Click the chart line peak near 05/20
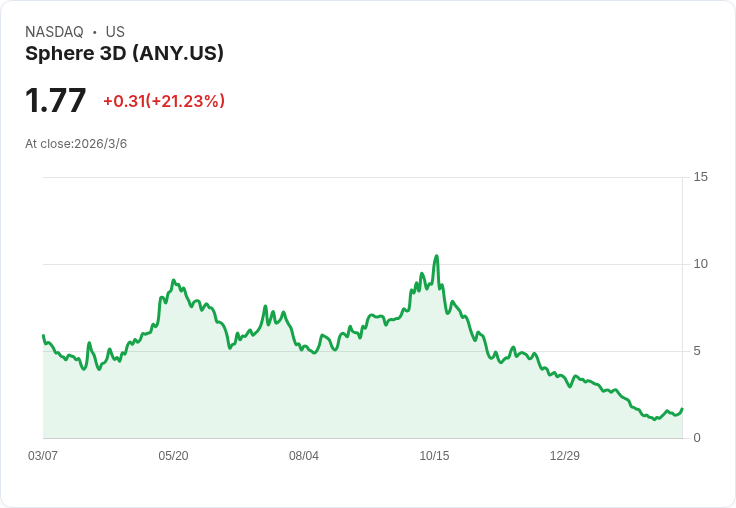The width and height of the screenshot is (736, 508). [x=173, y=280]
